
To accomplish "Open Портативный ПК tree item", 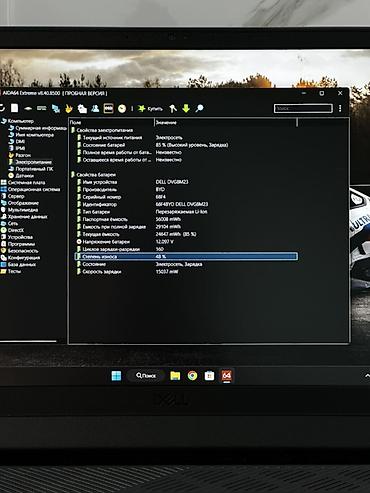I will [31, 169].
